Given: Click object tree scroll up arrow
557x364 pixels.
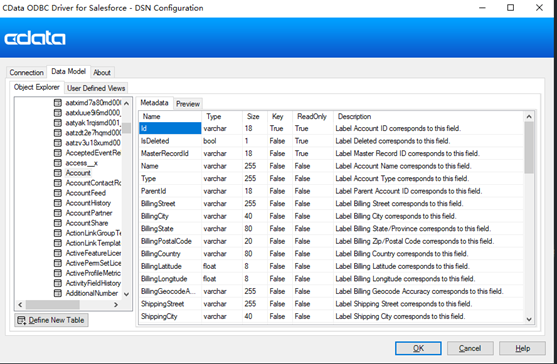Looking at the screenshot, I should pos(126,103).
